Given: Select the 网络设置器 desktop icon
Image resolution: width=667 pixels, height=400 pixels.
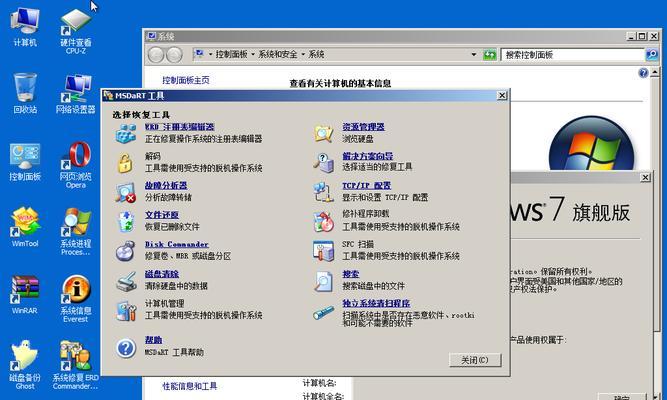Looking at the screenshot, I should tap(76, 93).
